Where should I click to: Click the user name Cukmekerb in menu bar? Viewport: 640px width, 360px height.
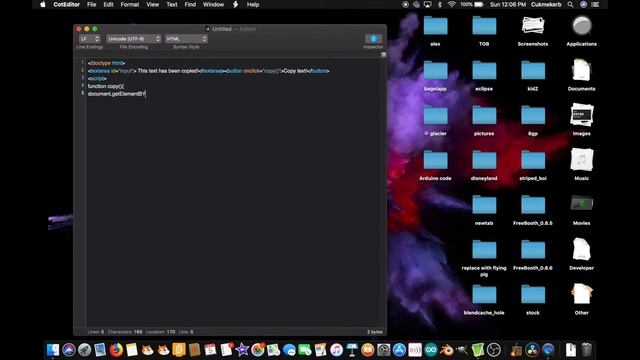546,4
